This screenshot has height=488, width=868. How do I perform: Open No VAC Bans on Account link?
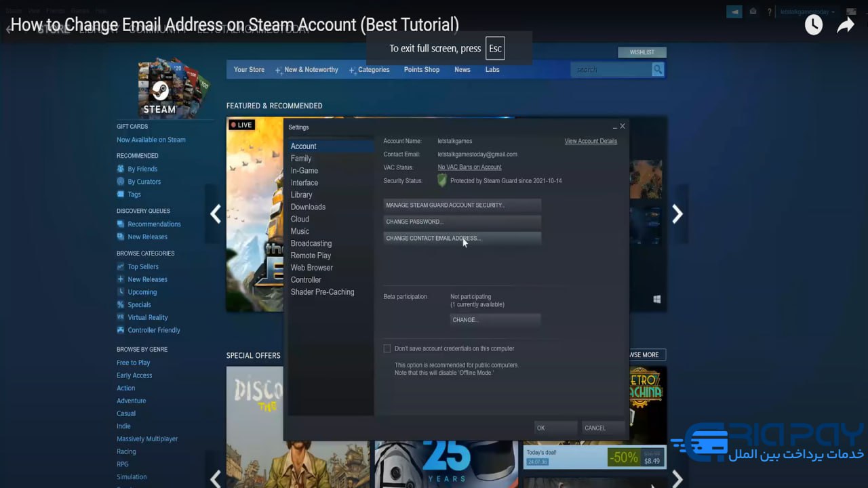tap(469, 167)
